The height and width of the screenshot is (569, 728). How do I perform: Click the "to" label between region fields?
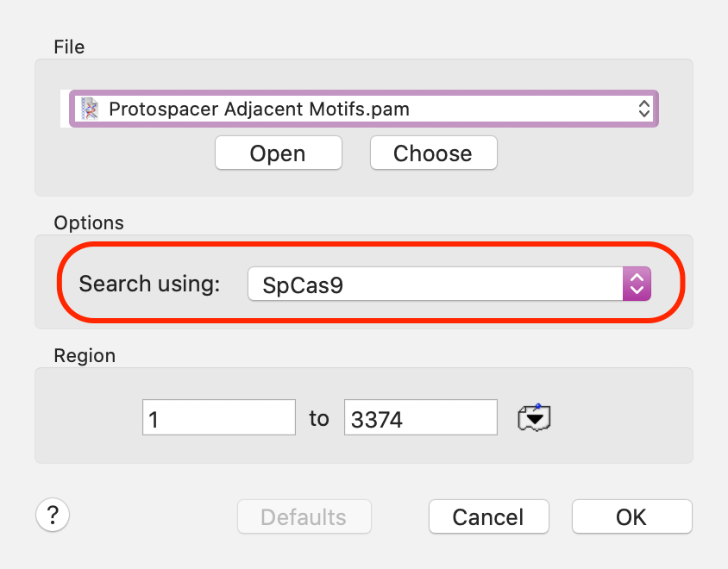(319, 418)
